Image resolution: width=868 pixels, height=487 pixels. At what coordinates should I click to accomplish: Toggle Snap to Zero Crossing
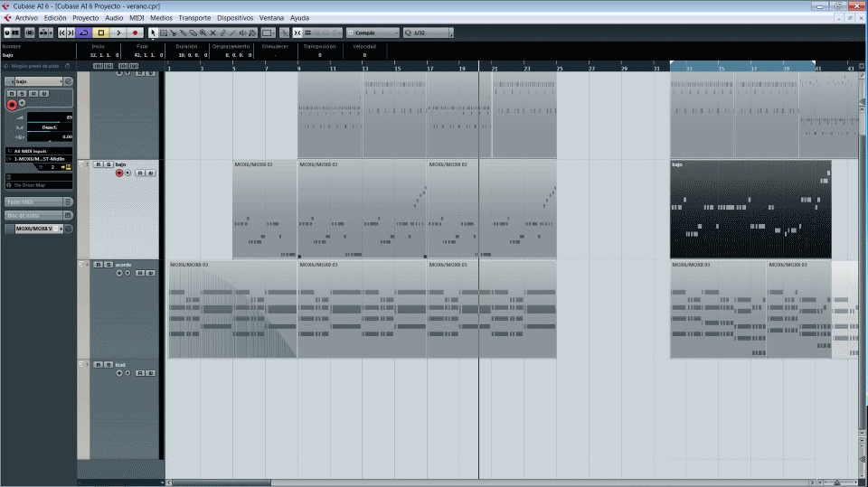(x=284, y=33)
